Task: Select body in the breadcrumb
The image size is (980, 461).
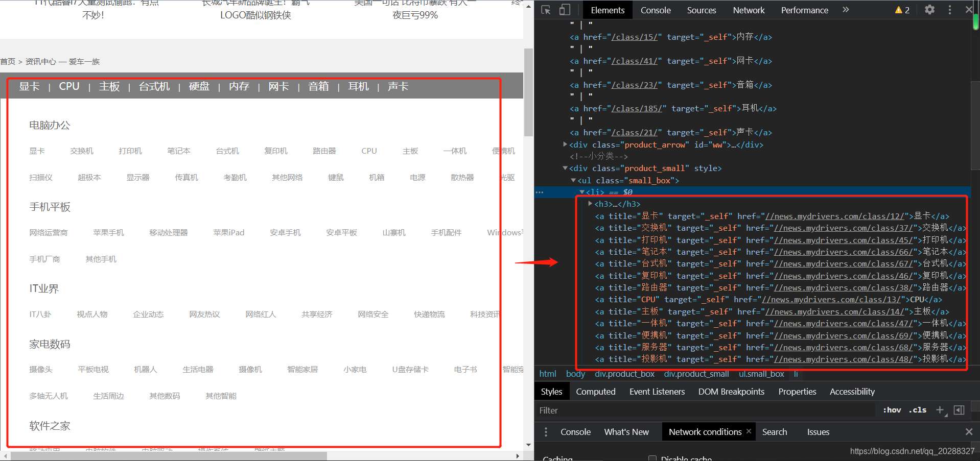Action: coord(575,374)
